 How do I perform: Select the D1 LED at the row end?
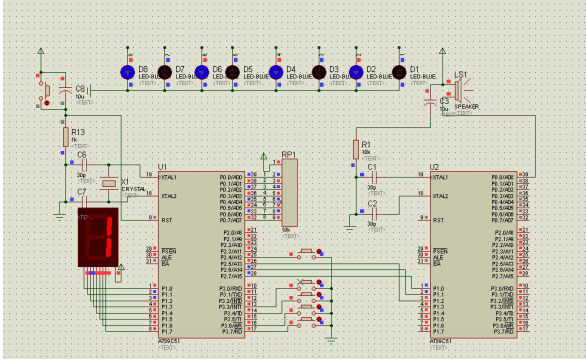coord(399,72)
